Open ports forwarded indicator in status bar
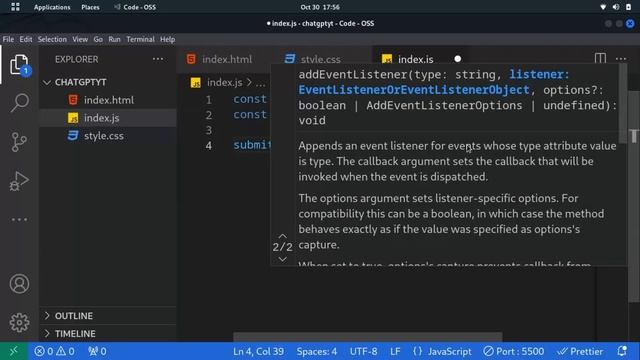Screen dimensions: 640x360 97,351
